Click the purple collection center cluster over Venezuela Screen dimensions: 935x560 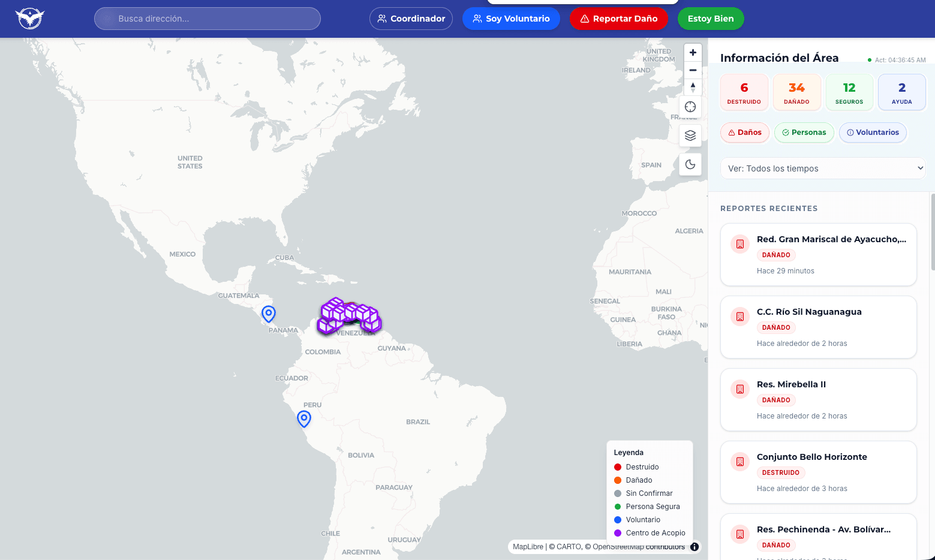tap(350, 316)
